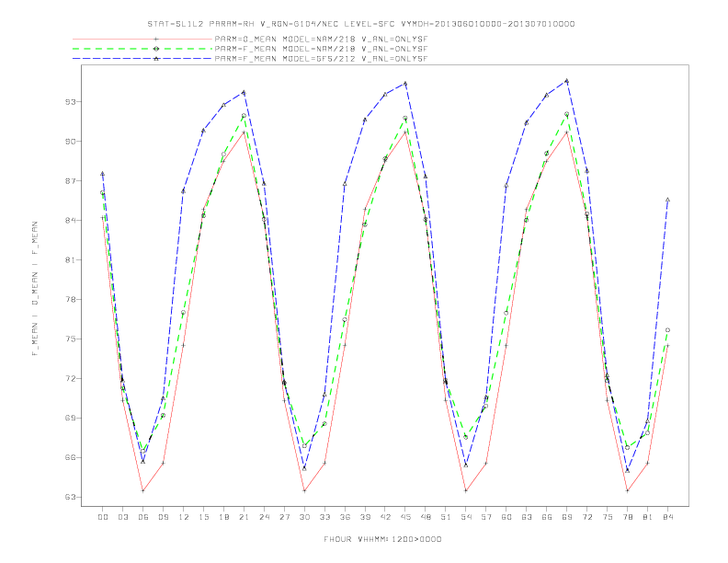
Task: Select the green PARM=F_MEAN MODEL=NAM/218 legend label
Action: [321, 49]
